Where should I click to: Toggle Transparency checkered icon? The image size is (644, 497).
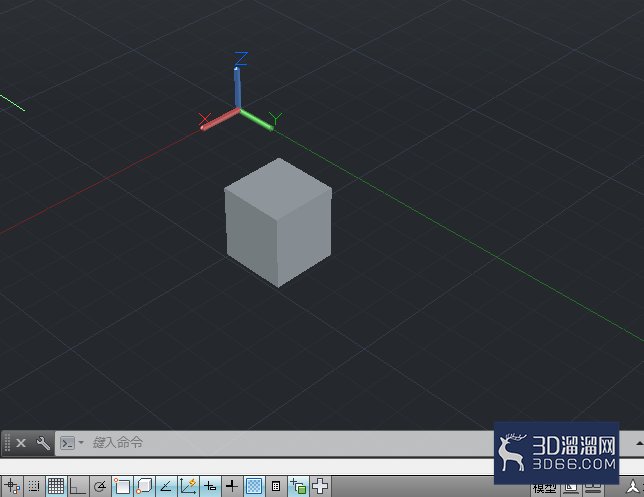tap(254, 487)
